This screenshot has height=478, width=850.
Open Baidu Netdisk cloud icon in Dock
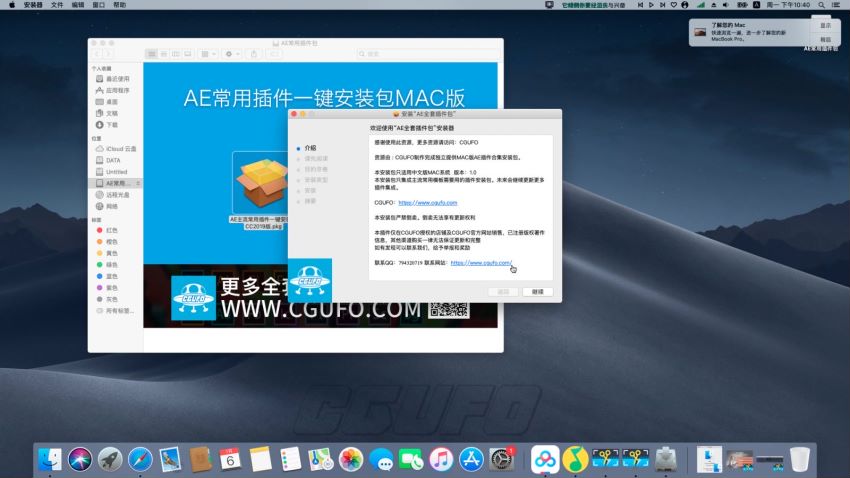pos(545,459)
